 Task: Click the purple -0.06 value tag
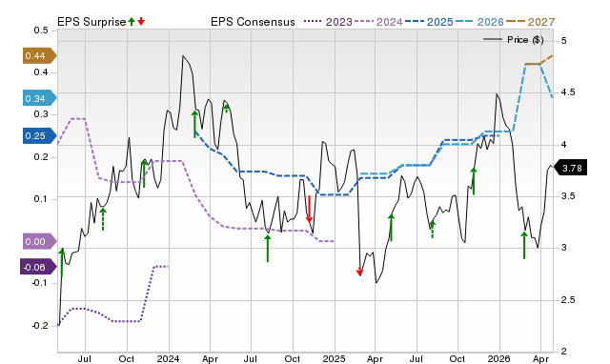[x=38, y=267]
